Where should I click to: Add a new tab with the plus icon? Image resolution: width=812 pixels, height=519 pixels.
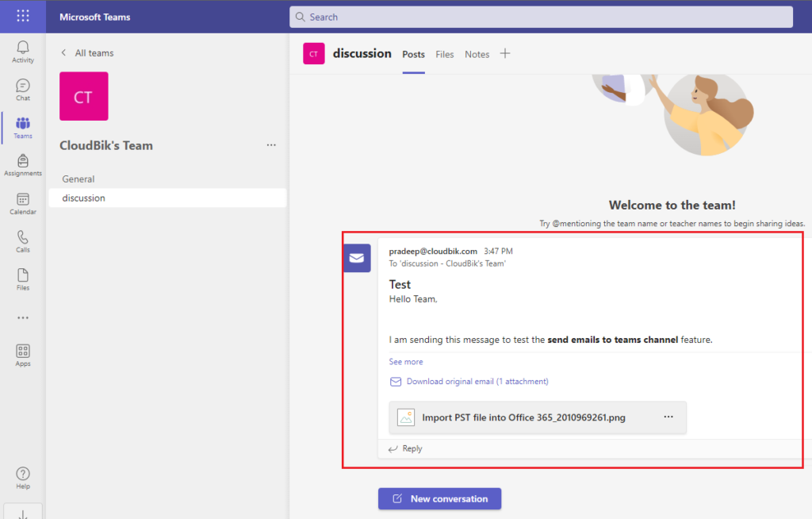pos(505,54)
